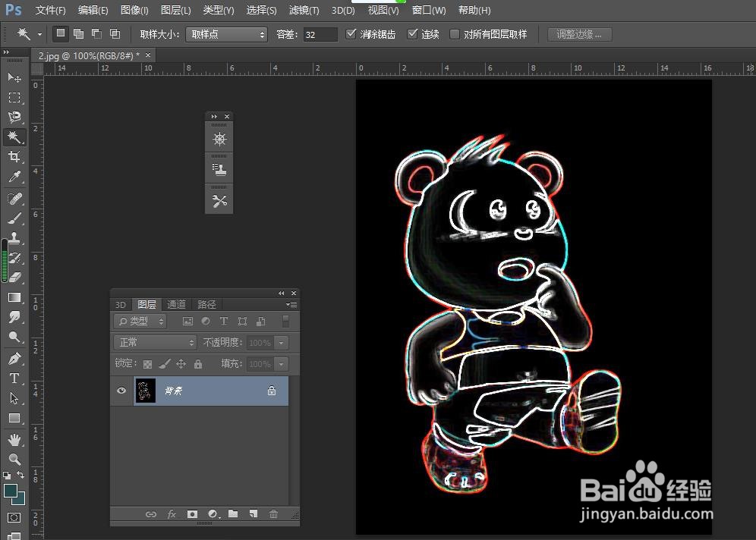Select the Horizontal Type tool

[14, 378]
